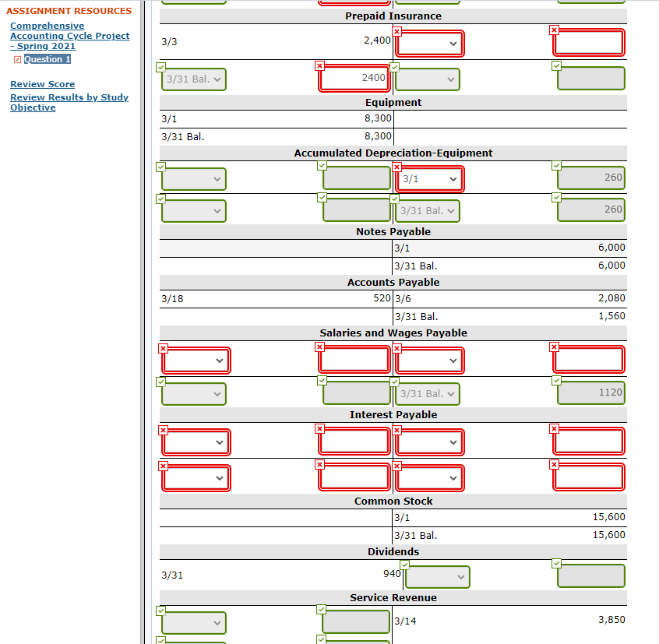Viewport: 659px width, 644px height.
Task: Open Interest Payable first row debit date dropdown
Action: point(196,442)
